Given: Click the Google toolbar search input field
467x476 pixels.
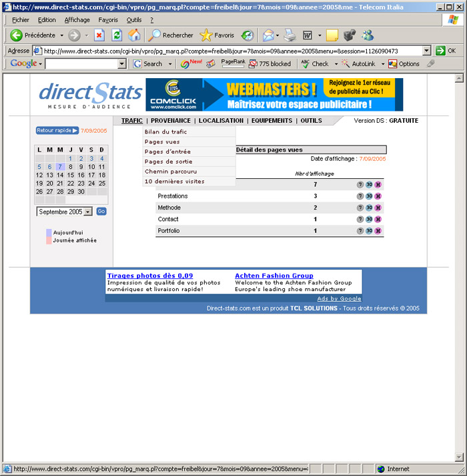Looking at the screenshot, I should 81,64.
